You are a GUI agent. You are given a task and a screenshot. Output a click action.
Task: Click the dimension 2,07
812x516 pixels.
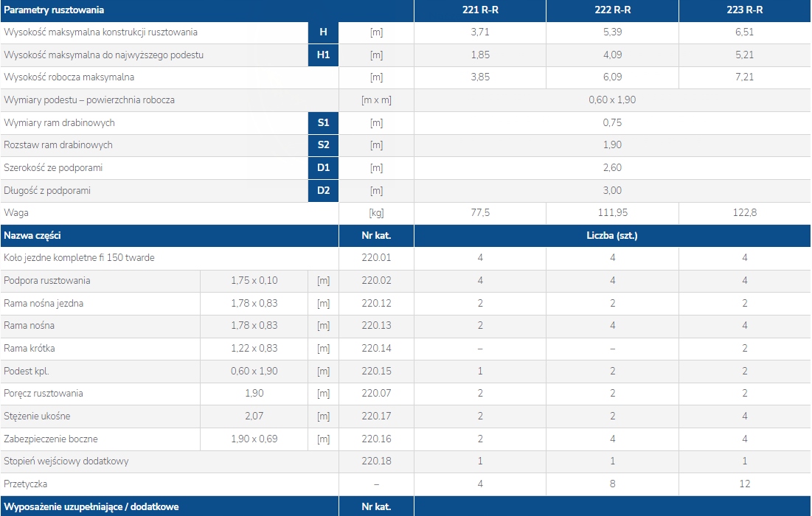point(254,416)
